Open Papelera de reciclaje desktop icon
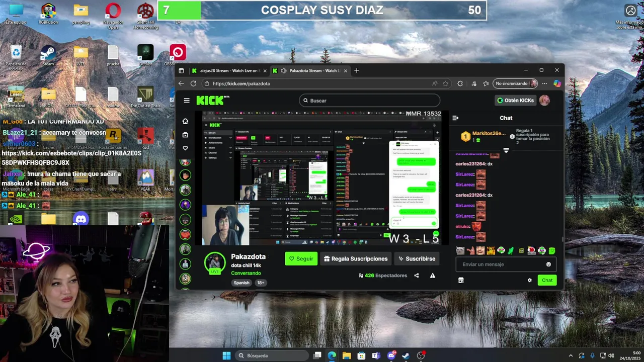The height and width of the screenshot is (362, 644). 16,58
